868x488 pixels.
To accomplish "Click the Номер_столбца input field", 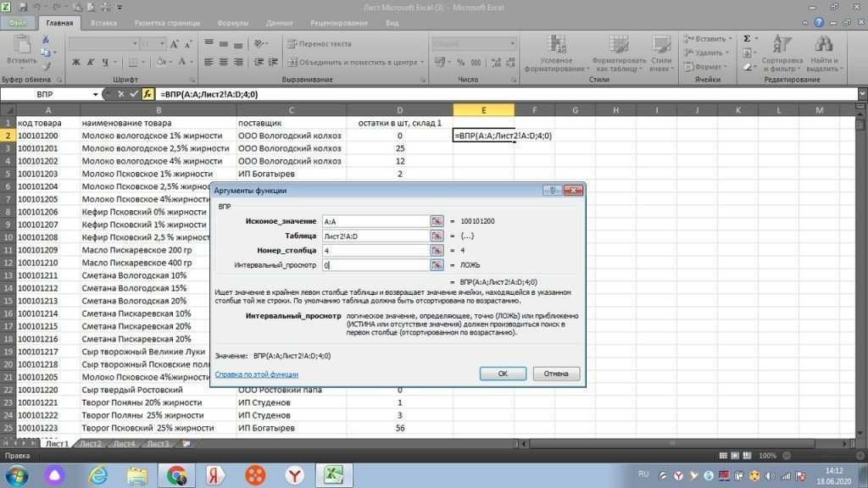I will tap(374, 250).
